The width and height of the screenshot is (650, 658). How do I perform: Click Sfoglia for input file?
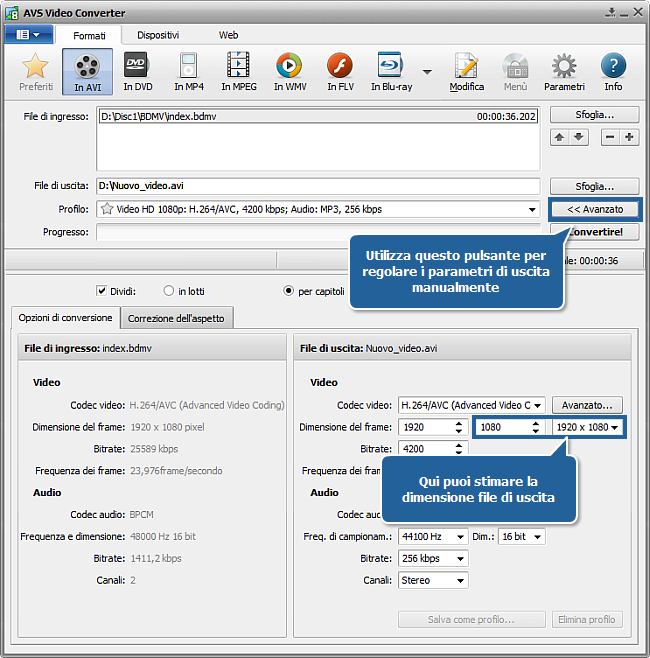595,115
